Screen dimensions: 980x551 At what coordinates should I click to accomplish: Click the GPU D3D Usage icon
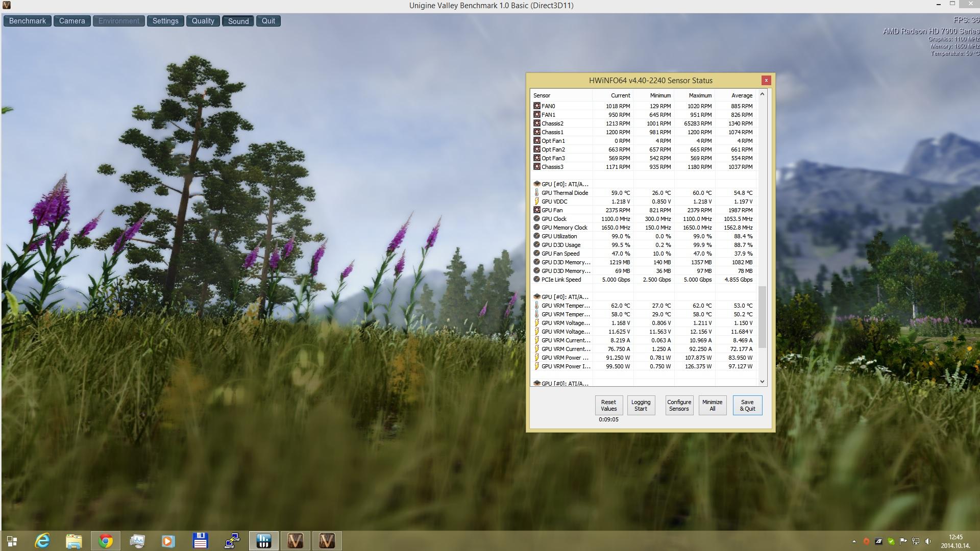[536, 244]
